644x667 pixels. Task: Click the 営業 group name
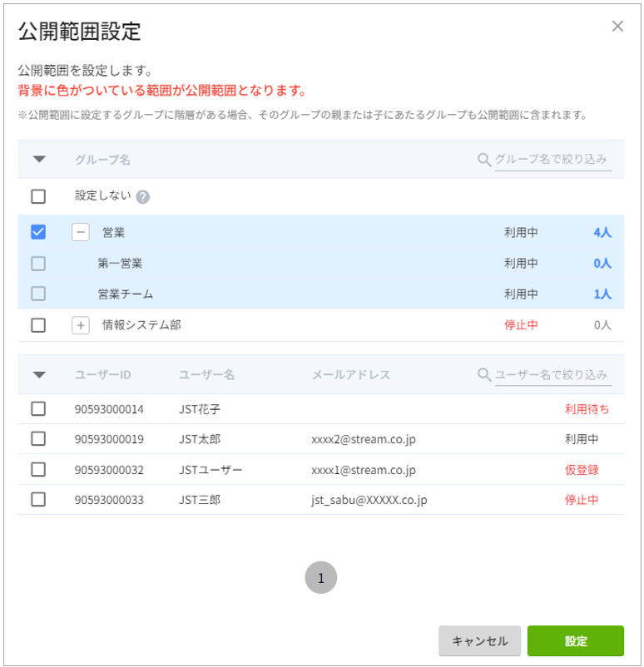point(114,233)
